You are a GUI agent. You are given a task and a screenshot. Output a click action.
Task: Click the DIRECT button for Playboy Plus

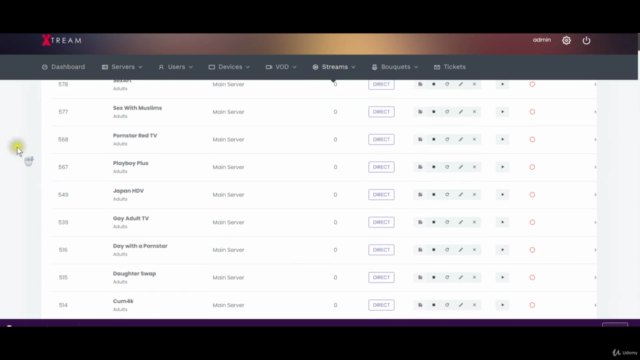coord(381,167)
